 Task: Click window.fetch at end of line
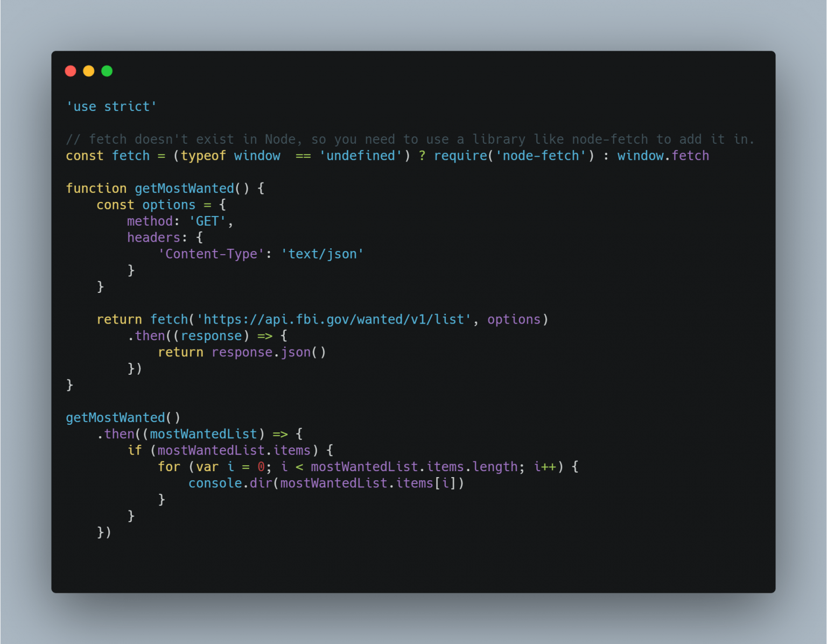point(663,156)
